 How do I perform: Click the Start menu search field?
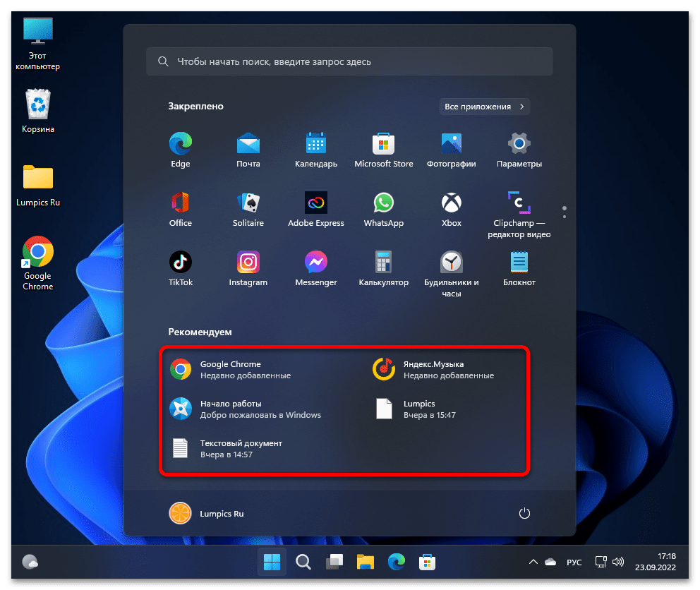(x=349, y=61)
